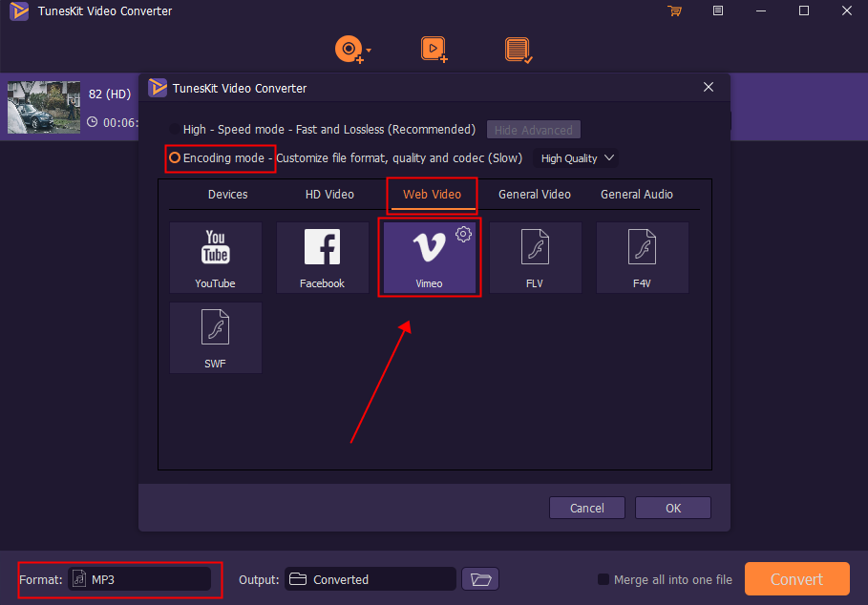Switch to the Devices tab
This screenshot has height=605, width=868.
[227, 195]
